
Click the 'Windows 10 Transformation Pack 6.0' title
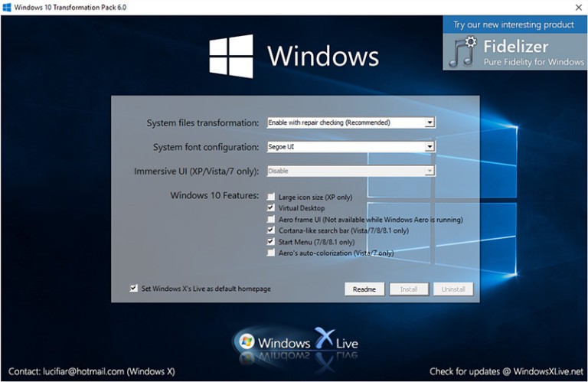70,7
